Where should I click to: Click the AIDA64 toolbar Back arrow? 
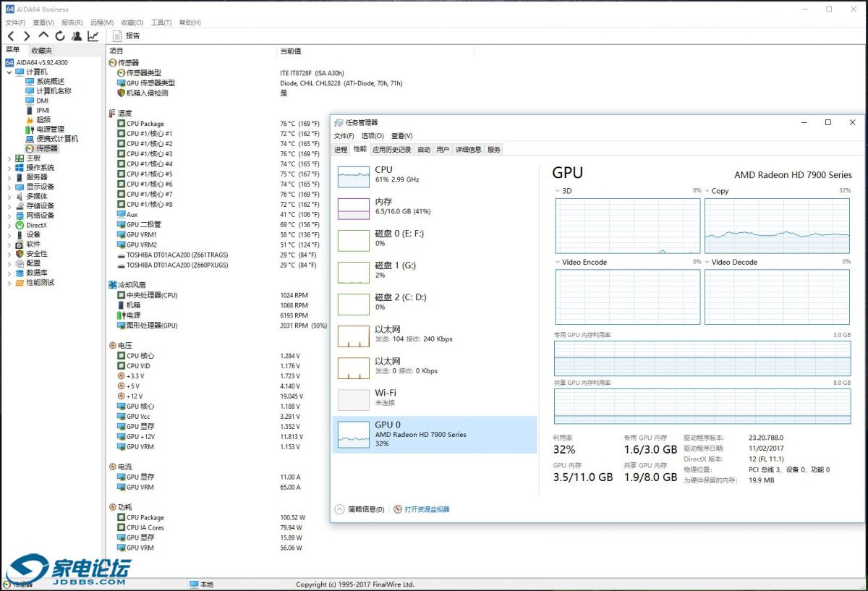tap(11, 36)
